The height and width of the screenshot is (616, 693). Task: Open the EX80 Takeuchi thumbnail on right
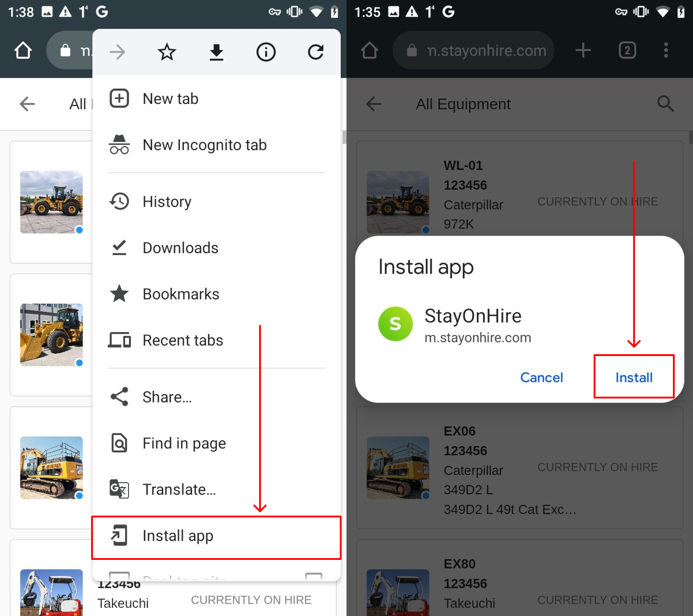(x=398, y=593)
